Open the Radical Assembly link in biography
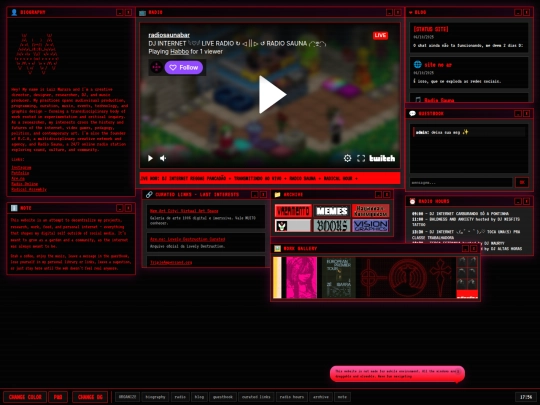Screen dimensions: 540x405 [x=29, y=189]
